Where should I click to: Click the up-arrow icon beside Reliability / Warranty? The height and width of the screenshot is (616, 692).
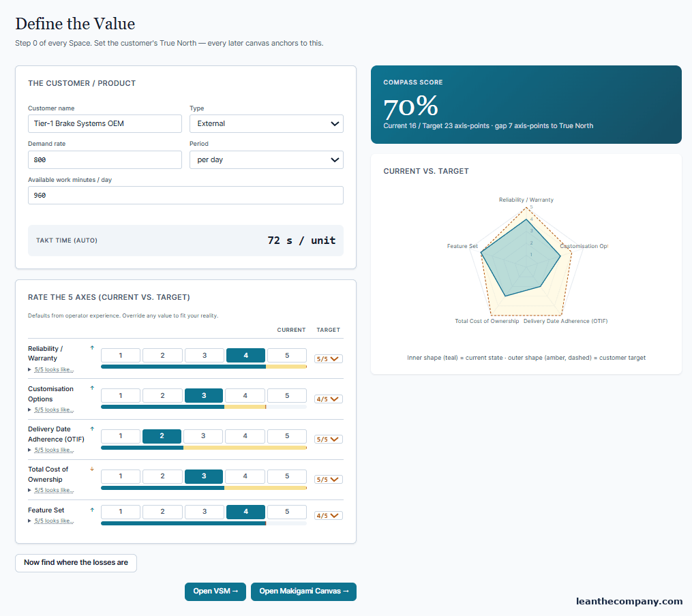92,348
